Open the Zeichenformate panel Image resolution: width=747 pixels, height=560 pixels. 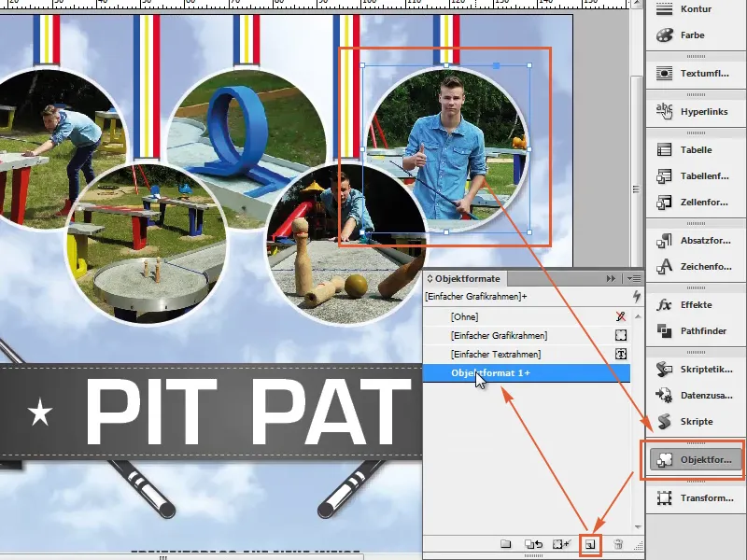(695, 267)
